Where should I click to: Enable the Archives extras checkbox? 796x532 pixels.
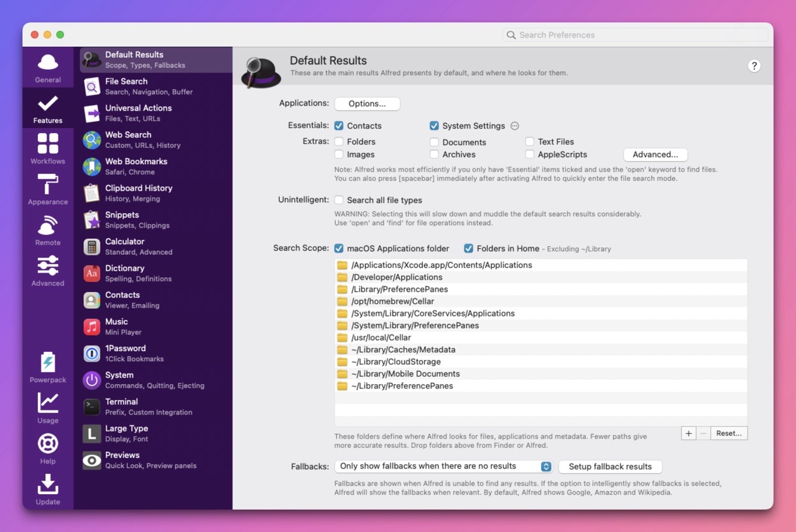[434, 154]
